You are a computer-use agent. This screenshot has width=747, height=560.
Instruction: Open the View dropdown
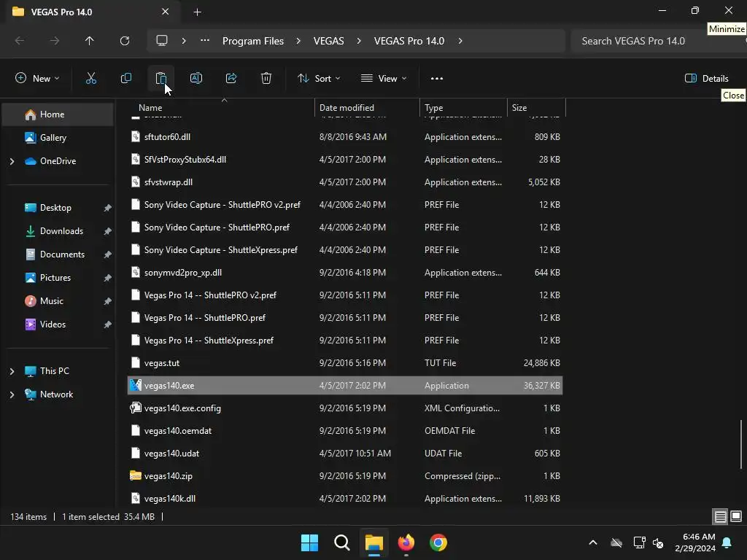point(384,79)
